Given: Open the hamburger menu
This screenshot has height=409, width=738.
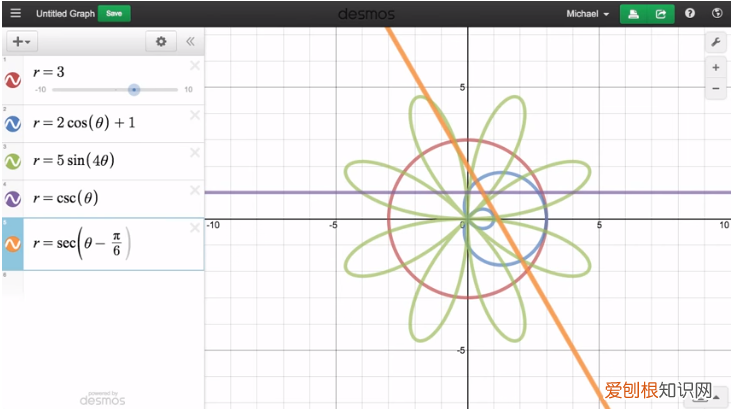Looking at the screenshot, I should coord(15,14).
